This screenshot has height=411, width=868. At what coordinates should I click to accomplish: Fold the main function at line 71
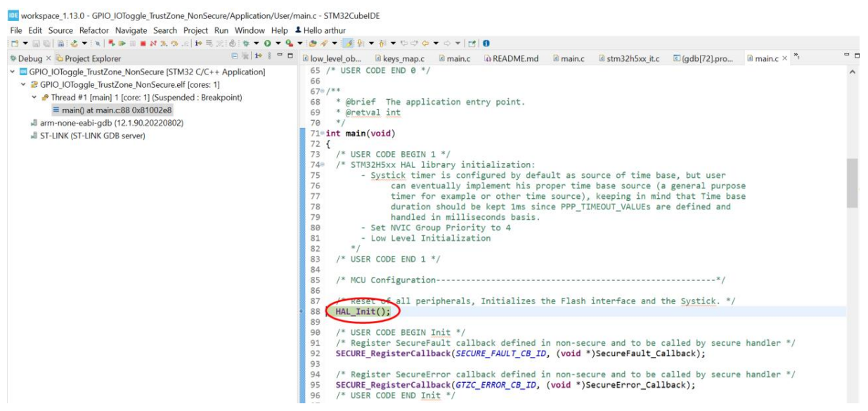click(321, 133)
